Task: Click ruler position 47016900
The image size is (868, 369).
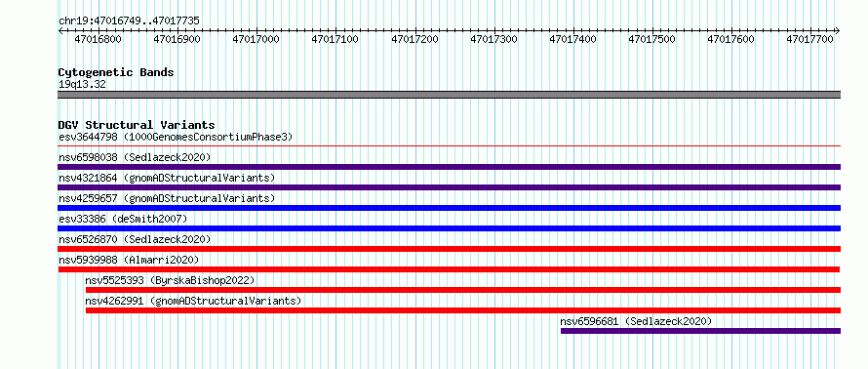Action: tap(178, 39)
